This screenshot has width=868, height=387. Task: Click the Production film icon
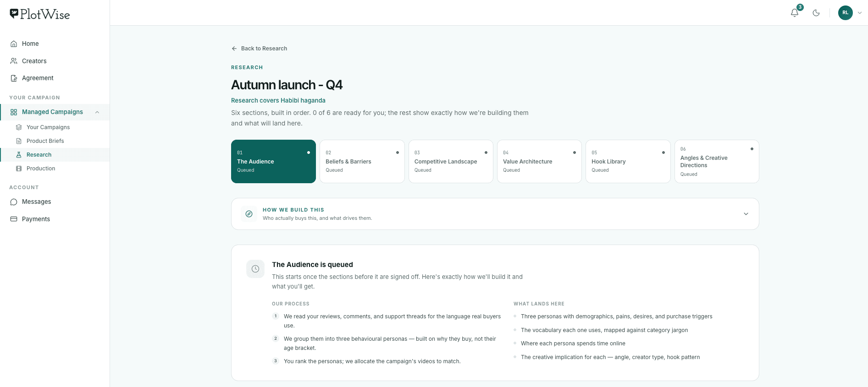(19, 169)
